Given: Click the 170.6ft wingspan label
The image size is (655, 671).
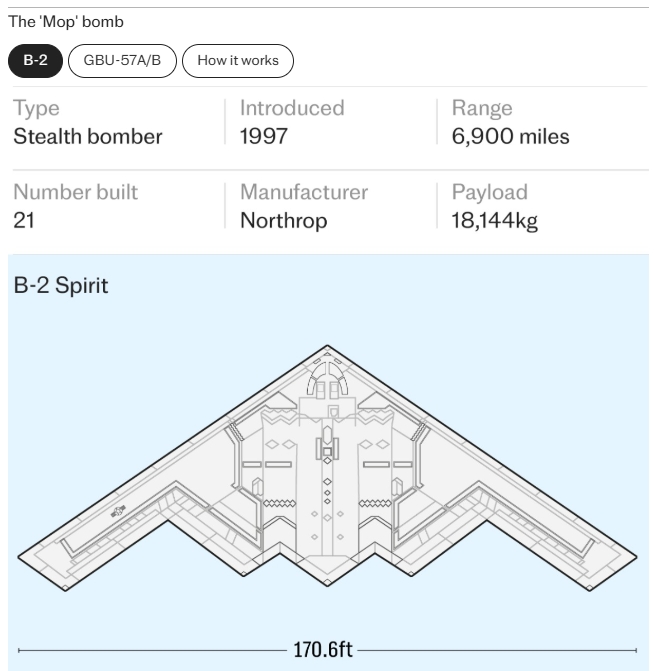Looking at the screenshot, I should (323, 650).
